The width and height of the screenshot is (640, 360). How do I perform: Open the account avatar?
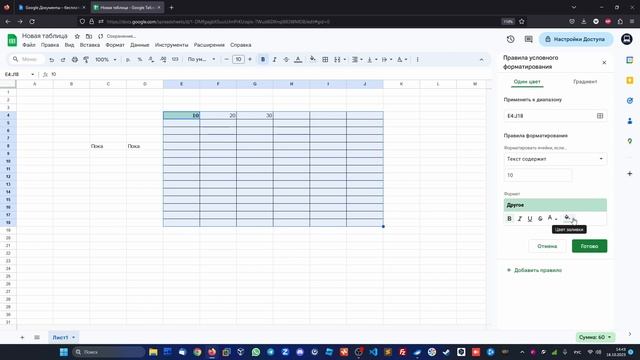tap(627, 39)
